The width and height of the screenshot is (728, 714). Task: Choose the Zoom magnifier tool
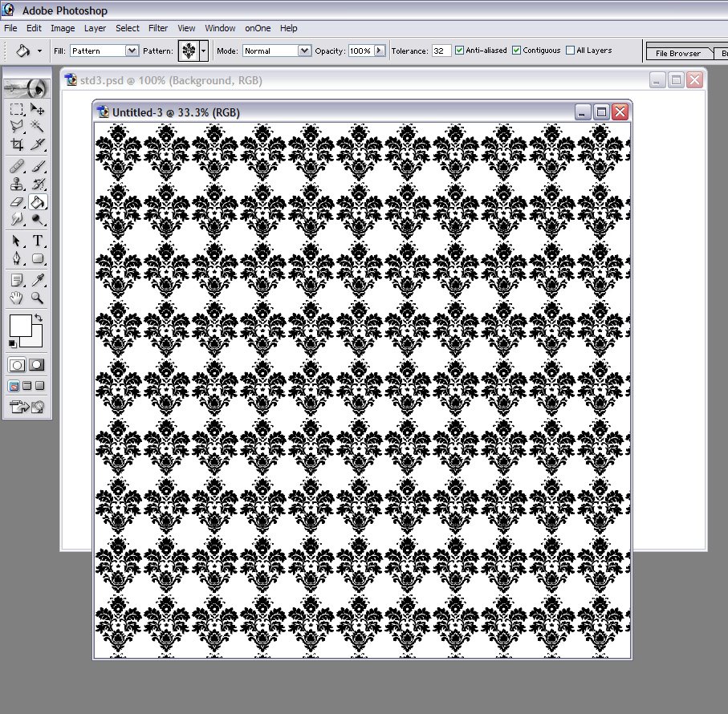click(37, 298)
